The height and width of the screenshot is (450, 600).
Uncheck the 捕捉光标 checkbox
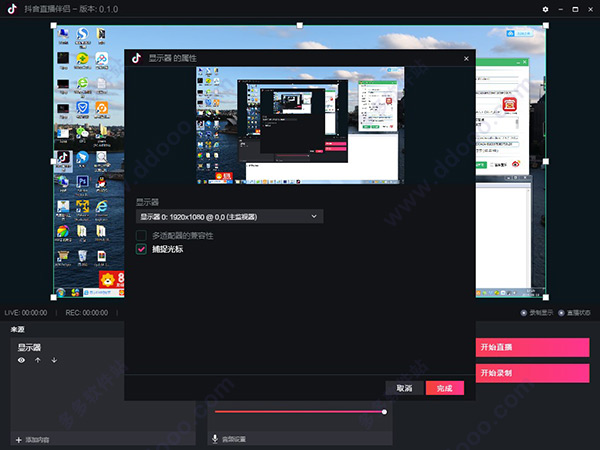pyautogui.click(x=141, y=249)
